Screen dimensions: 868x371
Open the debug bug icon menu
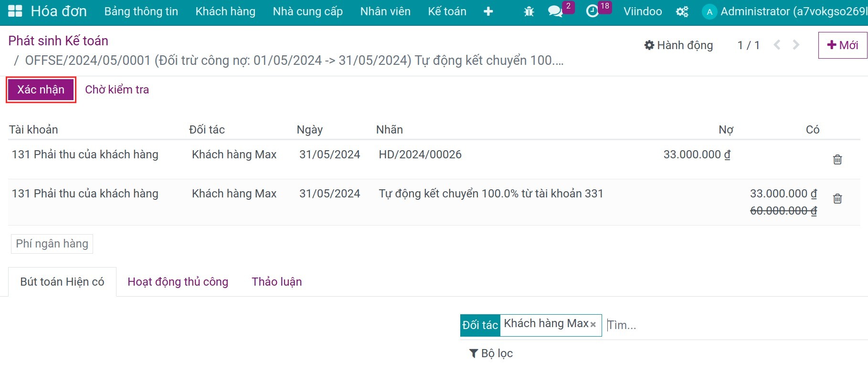click(529, 11)
